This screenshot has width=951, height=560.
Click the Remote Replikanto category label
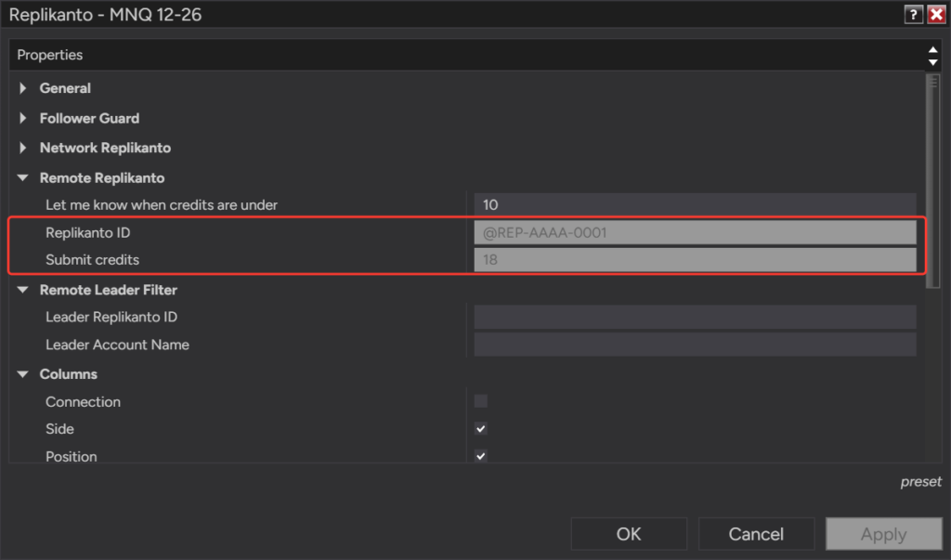[102, 177]
